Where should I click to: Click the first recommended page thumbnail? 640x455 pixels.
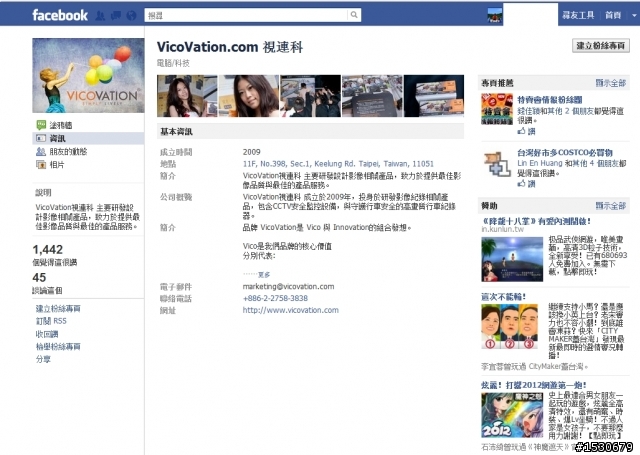pyautogui.click(x=497, y=109)
